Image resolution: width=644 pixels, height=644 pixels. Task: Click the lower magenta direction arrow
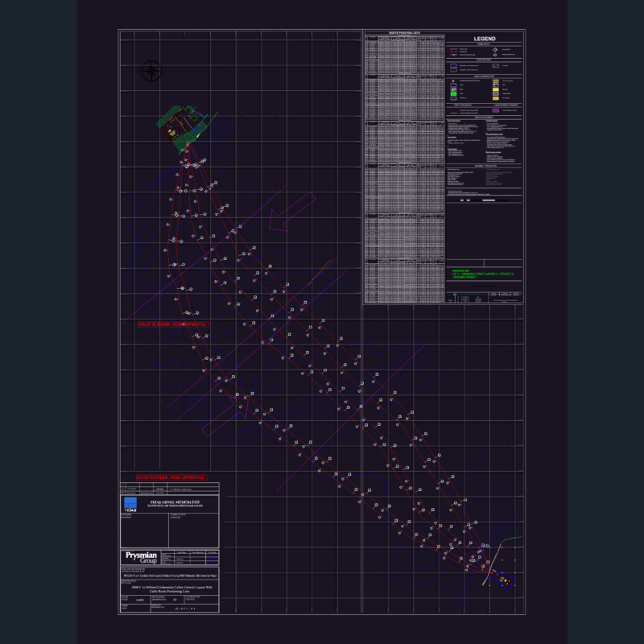[226, 417]
